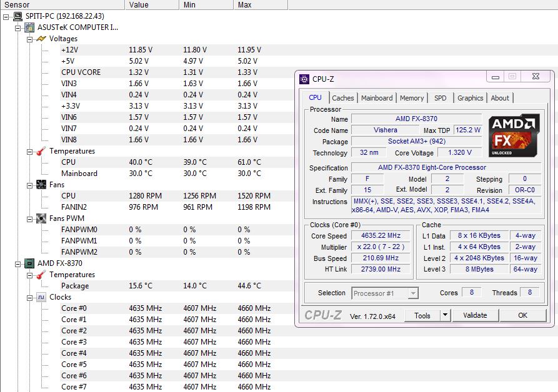Open the Processor #1 selection dropdown
558x392 pixels.
point(413,293)
